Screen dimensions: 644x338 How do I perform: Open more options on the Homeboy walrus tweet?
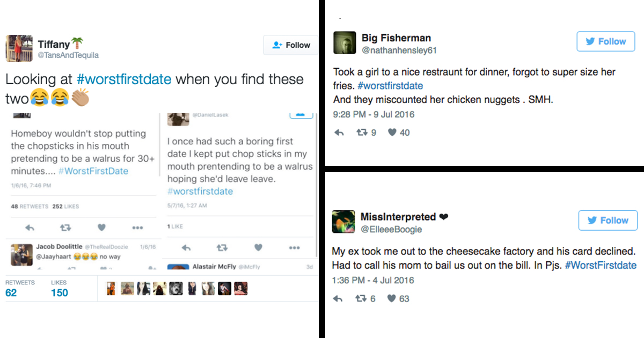click(138, 227)
